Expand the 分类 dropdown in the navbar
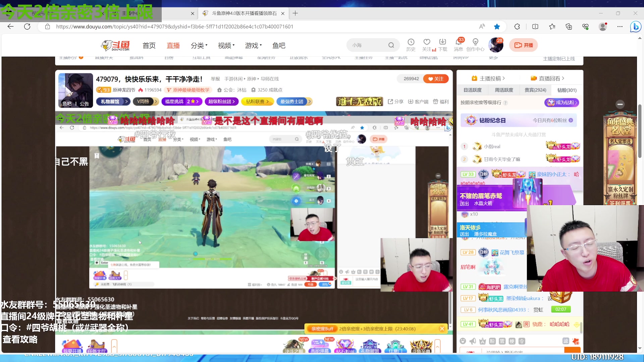 [x=199, y=45]
